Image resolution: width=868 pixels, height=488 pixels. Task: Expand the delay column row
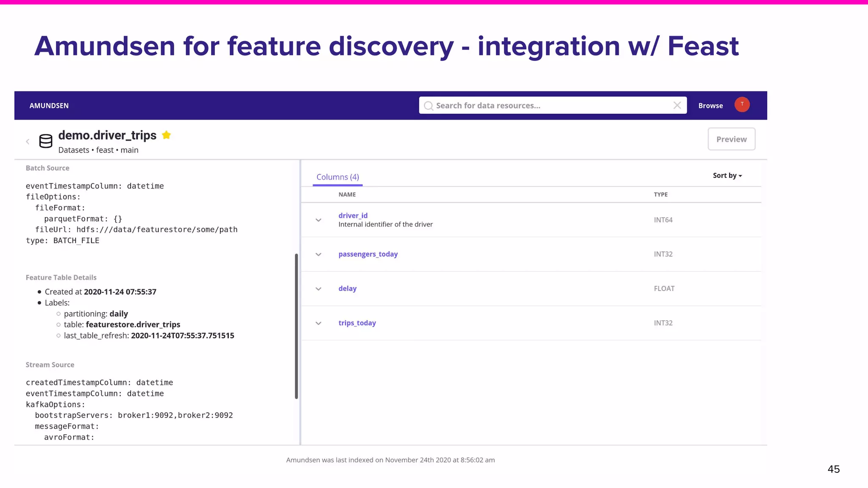[x=318, y=288]
